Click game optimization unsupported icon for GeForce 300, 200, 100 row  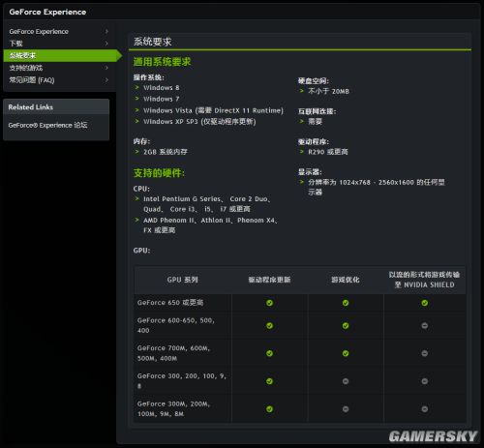point(346,381)
